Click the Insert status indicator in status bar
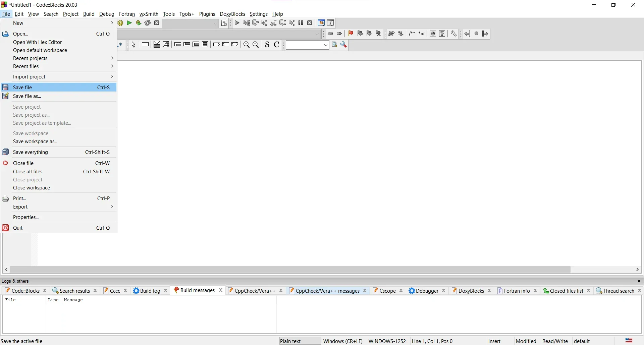644x345 pixels. [495, 341]
